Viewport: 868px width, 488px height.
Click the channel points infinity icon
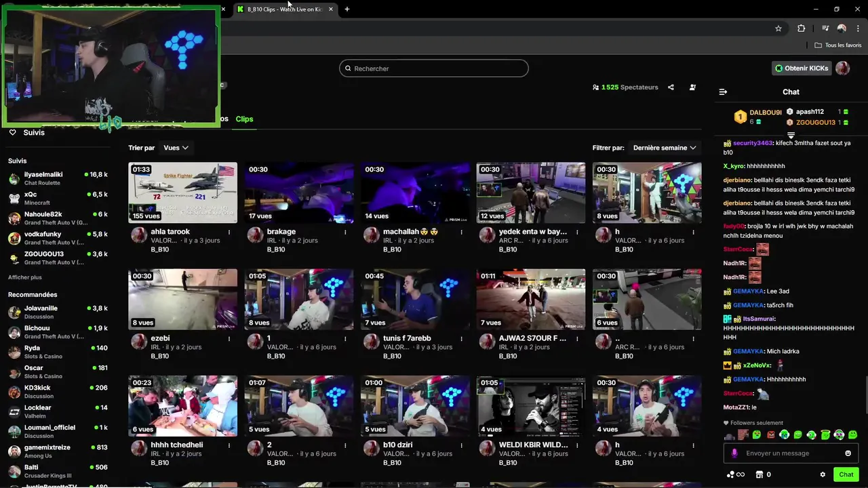736,474
